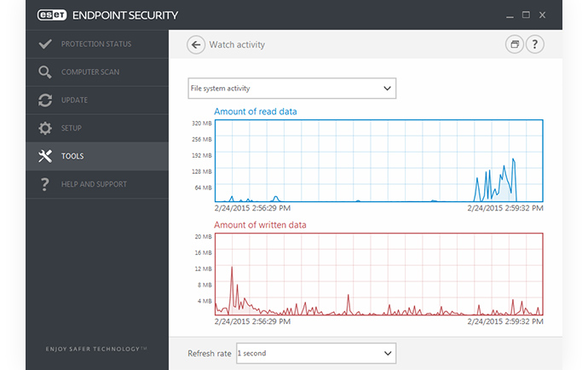Click the 320 MB axis label
This screenshot has height=370, width=588.
(202, 123)
